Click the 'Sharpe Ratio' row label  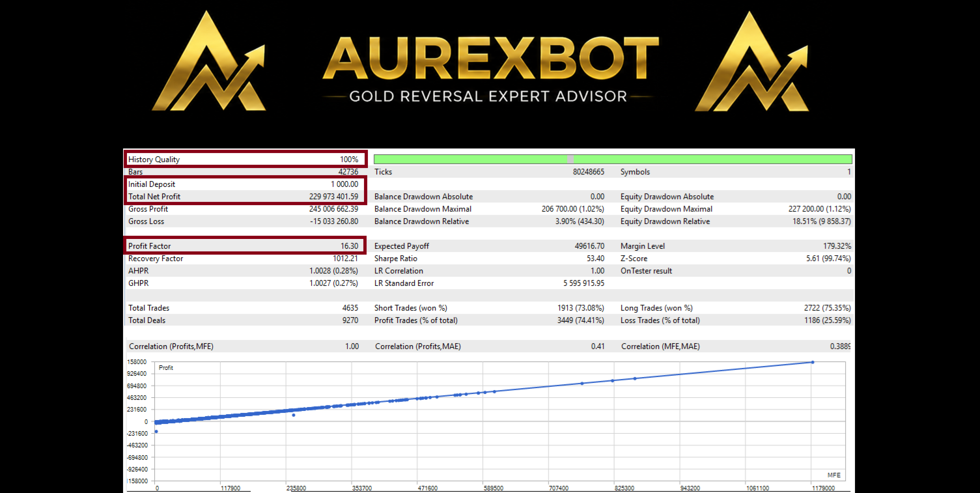(395, 259)
